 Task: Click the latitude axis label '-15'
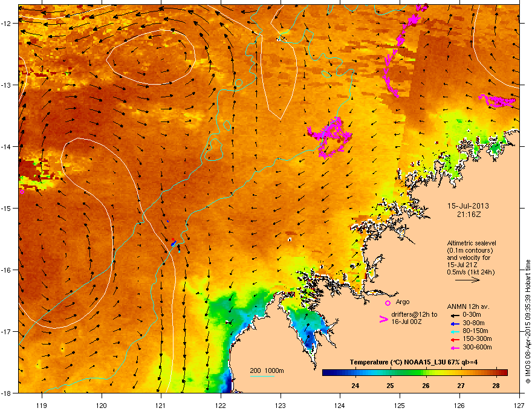(5, 208)
